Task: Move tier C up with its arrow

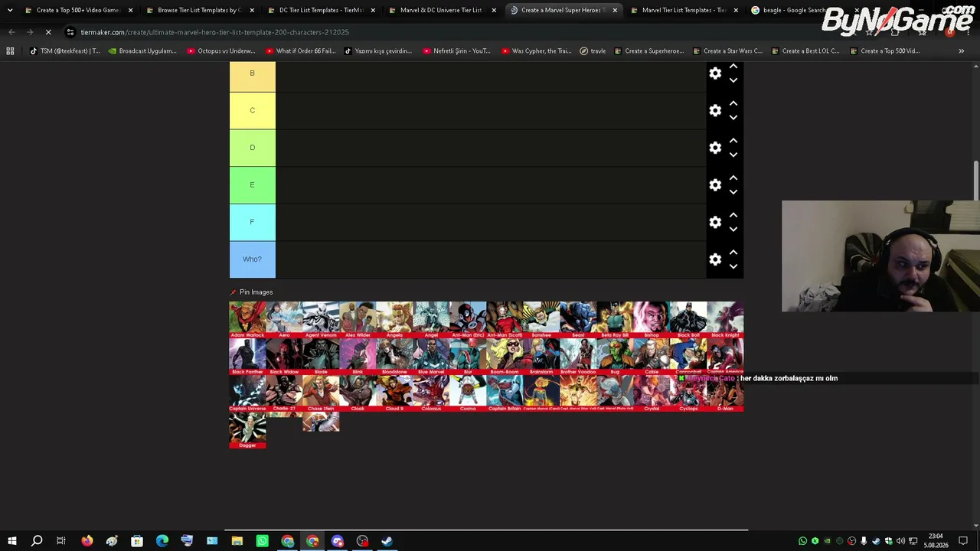Action: click(733, 103)
